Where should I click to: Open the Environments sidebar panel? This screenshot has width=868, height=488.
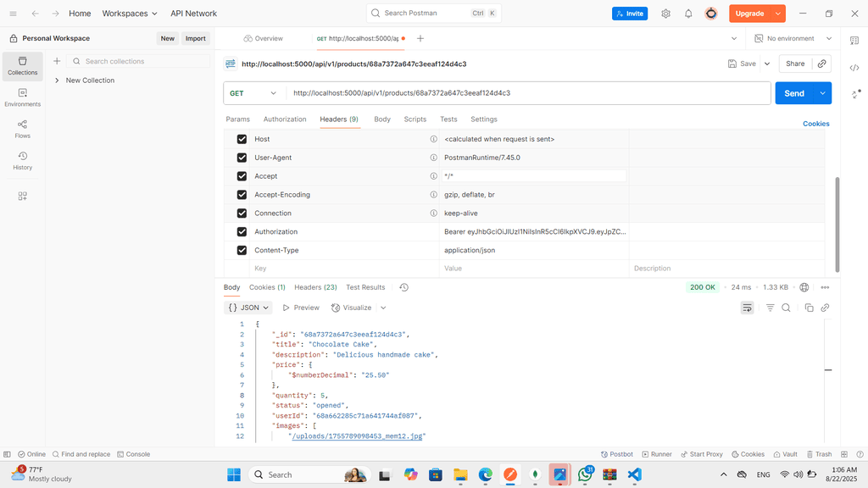[x=22, y=97]
